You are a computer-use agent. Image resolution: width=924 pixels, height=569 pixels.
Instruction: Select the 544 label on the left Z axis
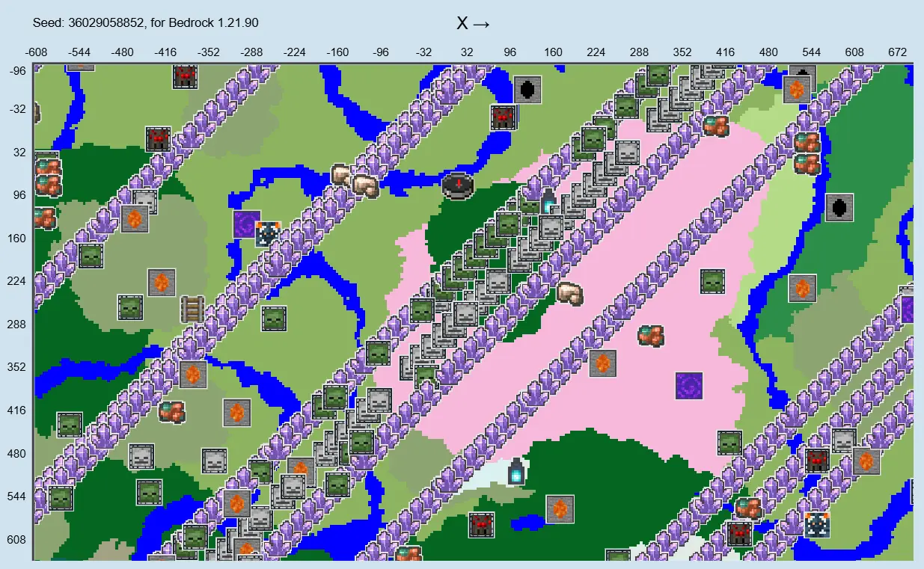tap(16, 496)
